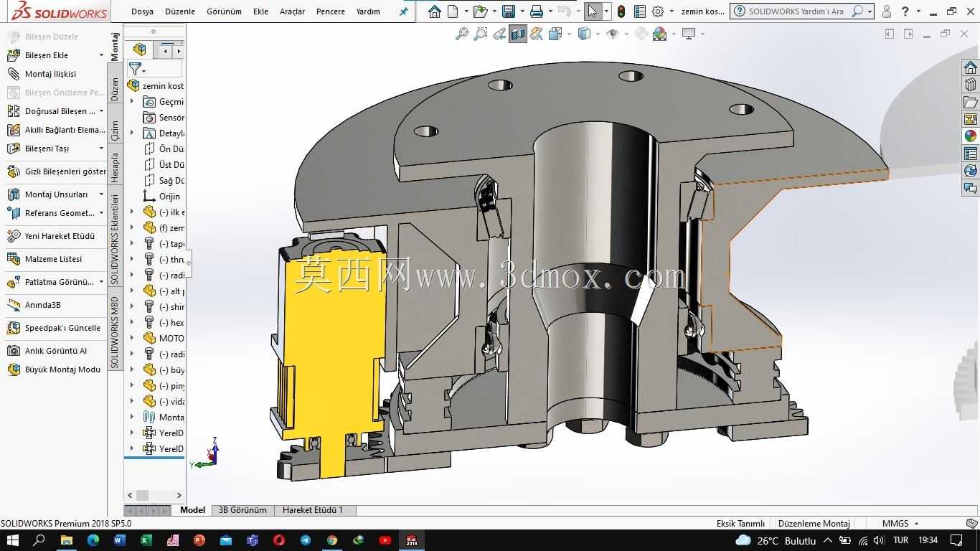Open the Araçlar menu

[x=292, y=11]
